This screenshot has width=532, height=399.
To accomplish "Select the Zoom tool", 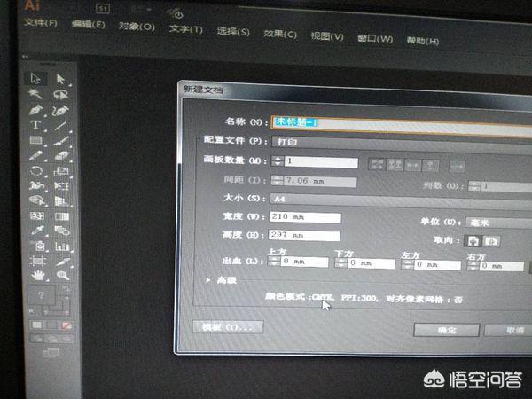I will (63, 275).
